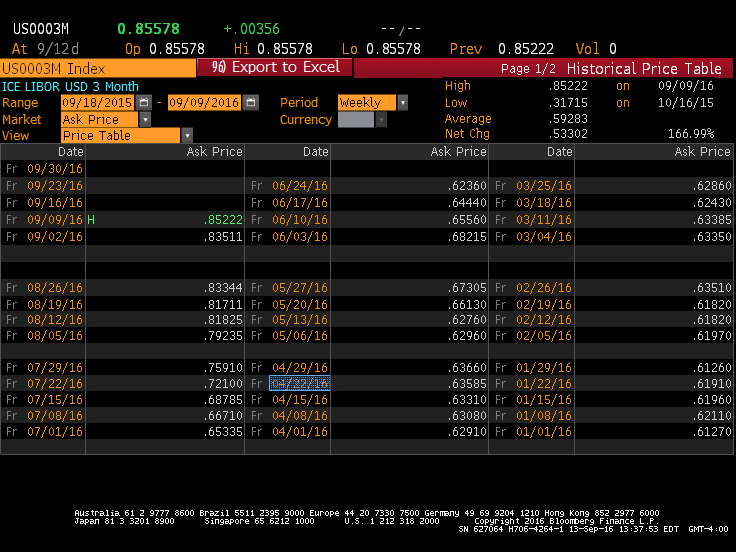
Task: Expand the Price Table view dropdown arrow
Action: click(187, 136)
